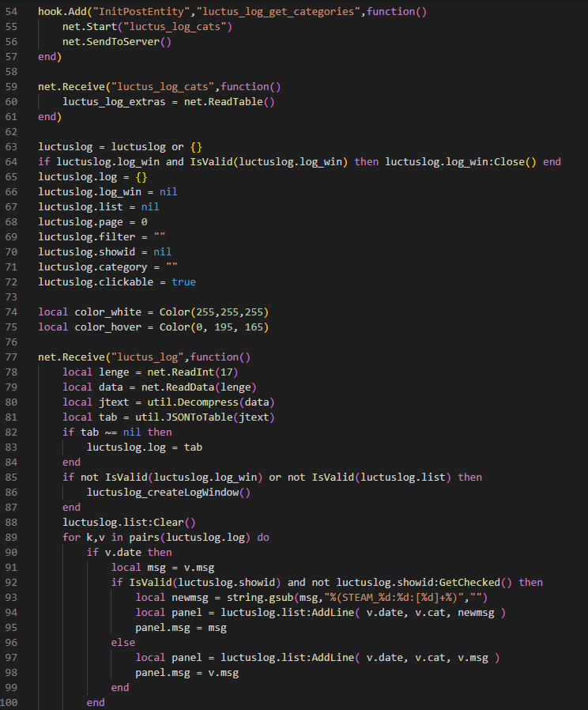This screenshot has height=710, width=588.
Task: Click line number 54 in the gutter
Action: coord(11,12)
